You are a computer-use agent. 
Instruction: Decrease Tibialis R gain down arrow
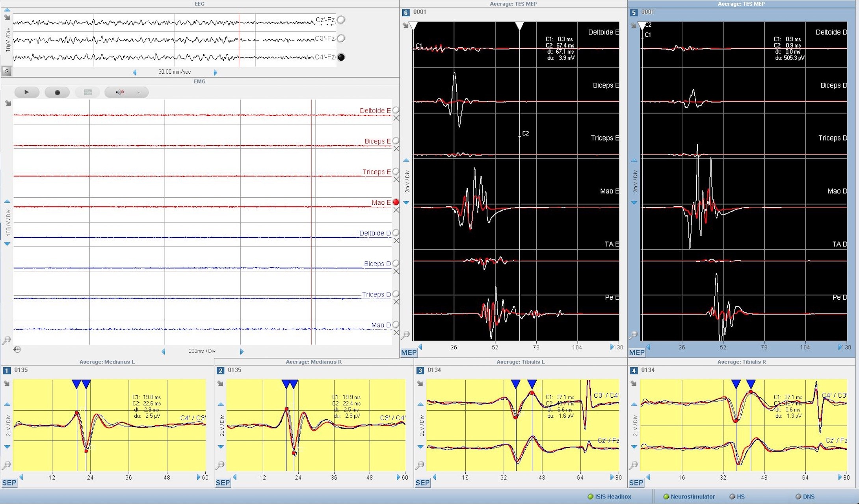coord(634,447)
